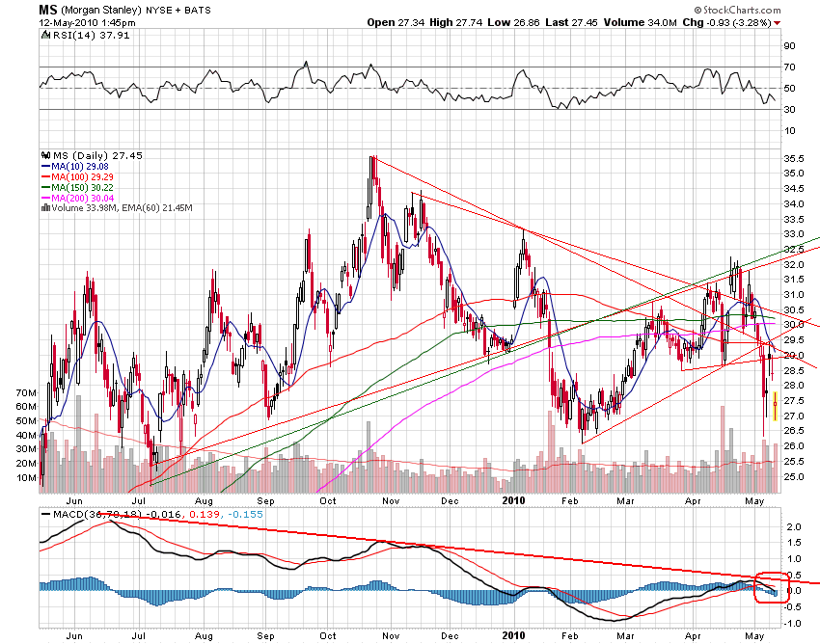Click the Open 27.34 value

(x=396, y=22)
